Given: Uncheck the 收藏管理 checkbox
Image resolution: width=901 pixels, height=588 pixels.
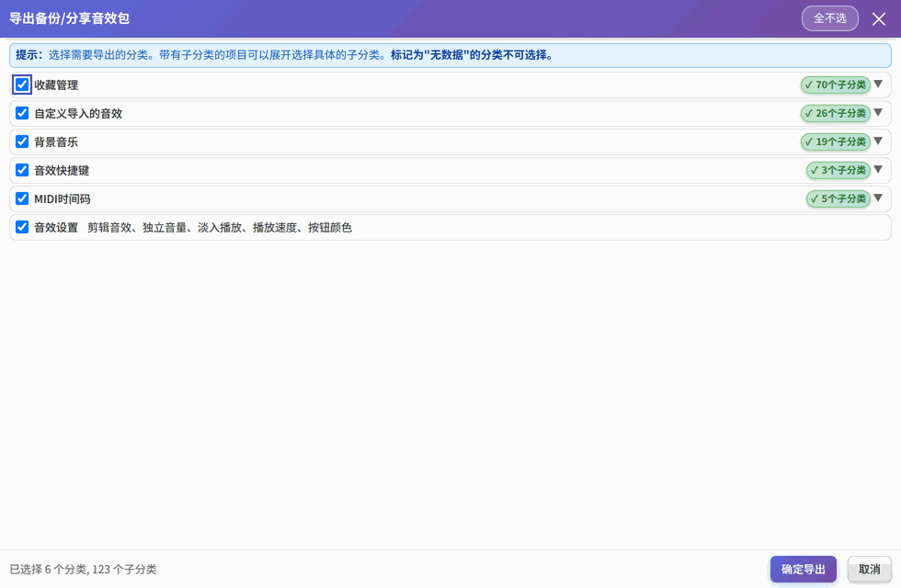Looking at the screenshot, I should click(x=22, y=85).
